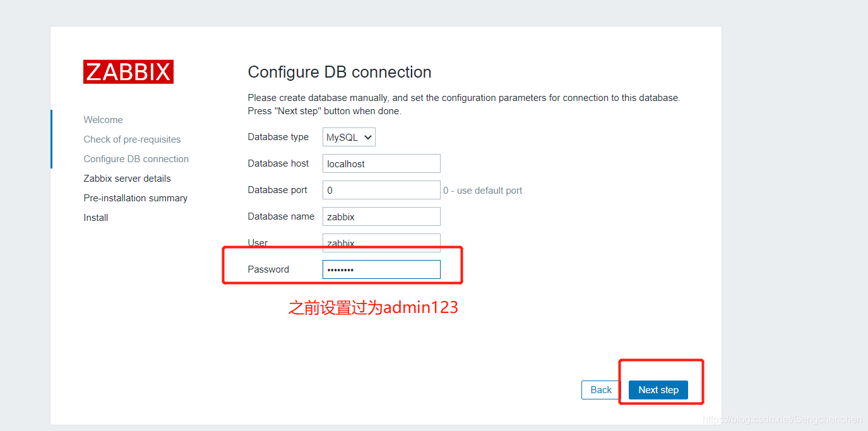Open Zabbix server details step

[x=127, y=179]
